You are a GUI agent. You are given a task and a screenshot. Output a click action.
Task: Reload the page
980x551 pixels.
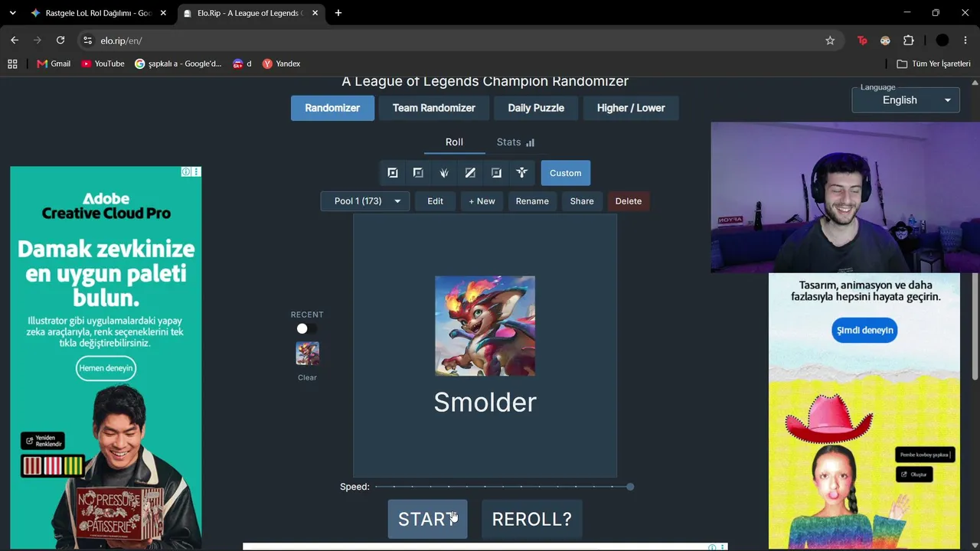[60, 41]
